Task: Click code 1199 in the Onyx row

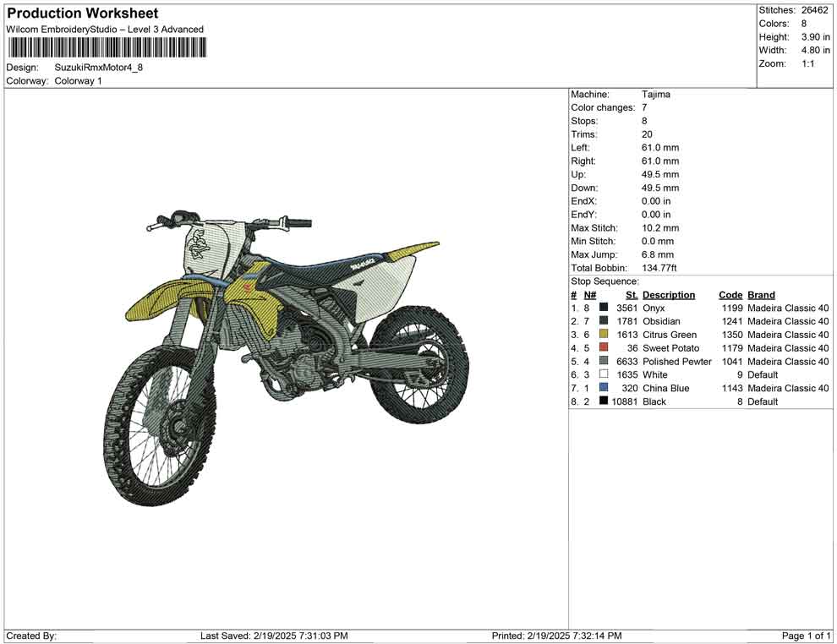Action: pyautogui.click(x=732, y=308)
